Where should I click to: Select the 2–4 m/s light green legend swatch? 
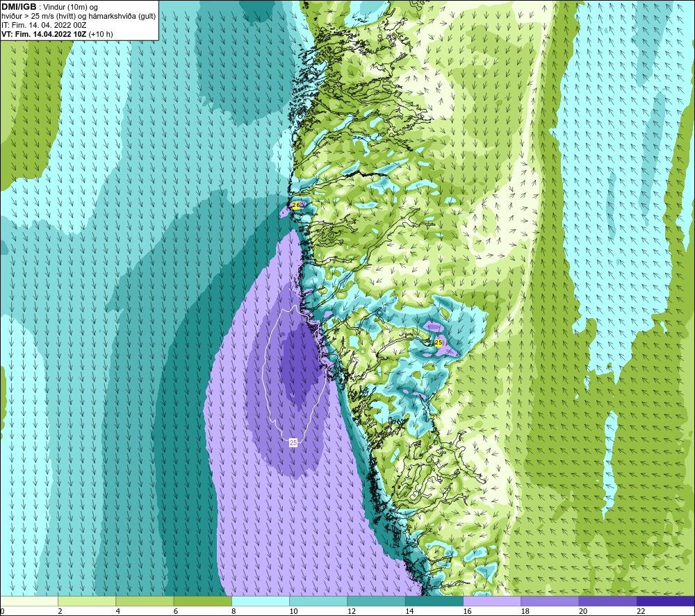coord(87,601)
